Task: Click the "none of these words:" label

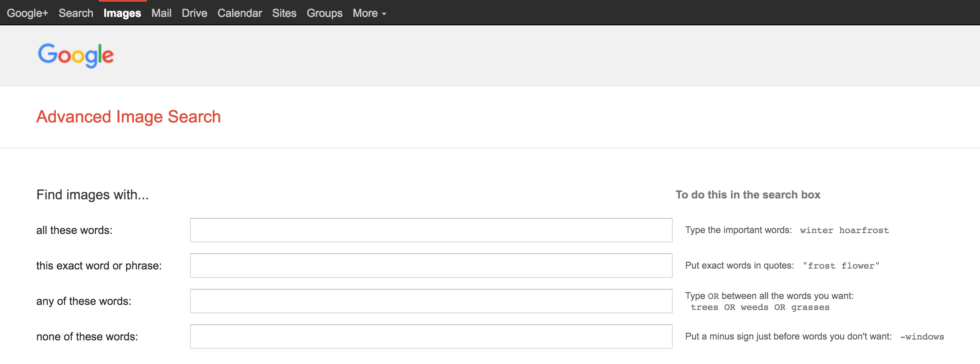Action: pos(87,337)
